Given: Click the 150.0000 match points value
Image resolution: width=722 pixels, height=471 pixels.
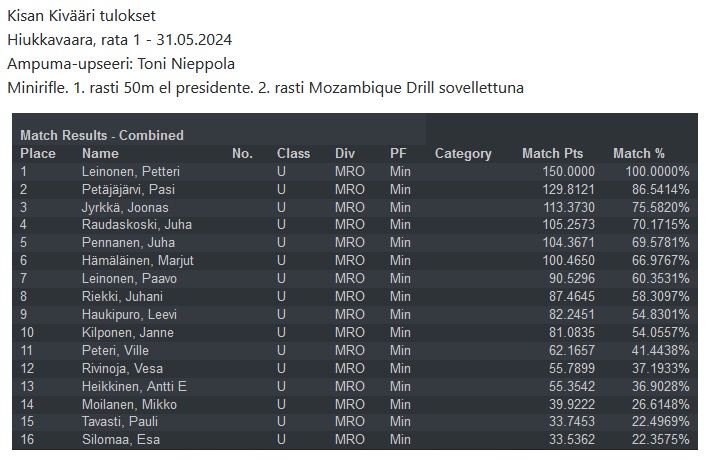Looking at the screenshot, I should pos(568,171).
